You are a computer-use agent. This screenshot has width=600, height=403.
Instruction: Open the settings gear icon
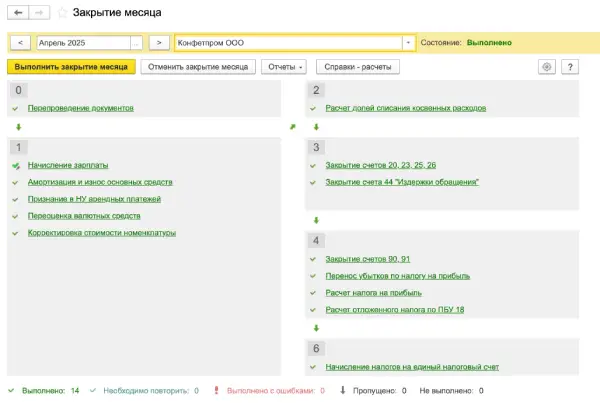pyautogui.click(x=546, y=67)
